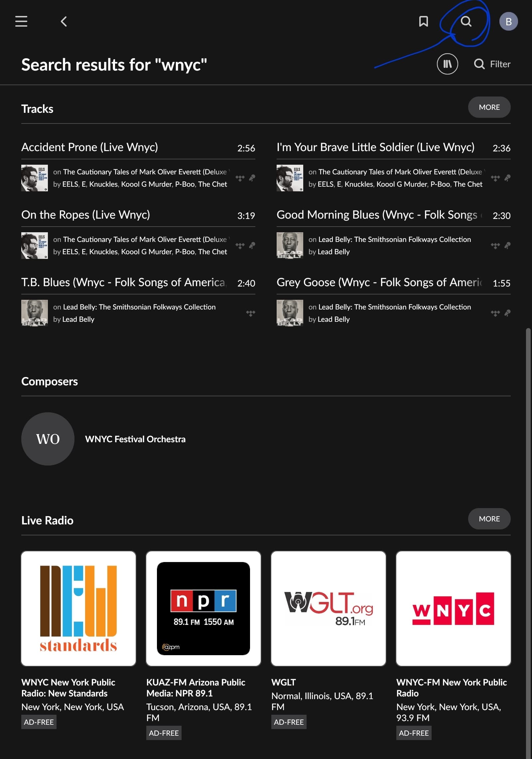Open Kool G Murder artist link under On the Ropes
Viewport: 532px width, 759px height.
pyautogui.click(x=146, y=252)
